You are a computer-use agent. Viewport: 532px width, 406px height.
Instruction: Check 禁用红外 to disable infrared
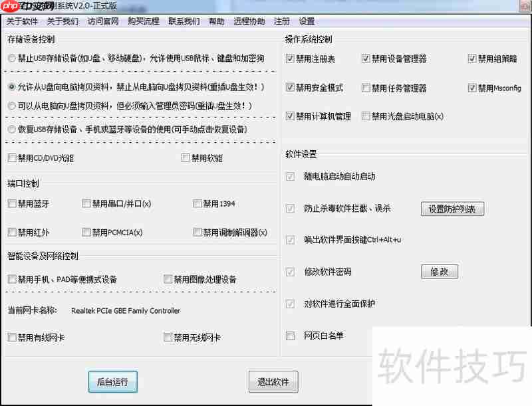[x=11, y=233]
